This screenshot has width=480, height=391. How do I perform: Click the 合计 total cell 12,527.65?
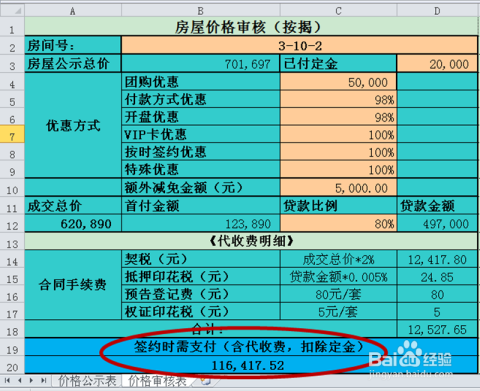437,329
